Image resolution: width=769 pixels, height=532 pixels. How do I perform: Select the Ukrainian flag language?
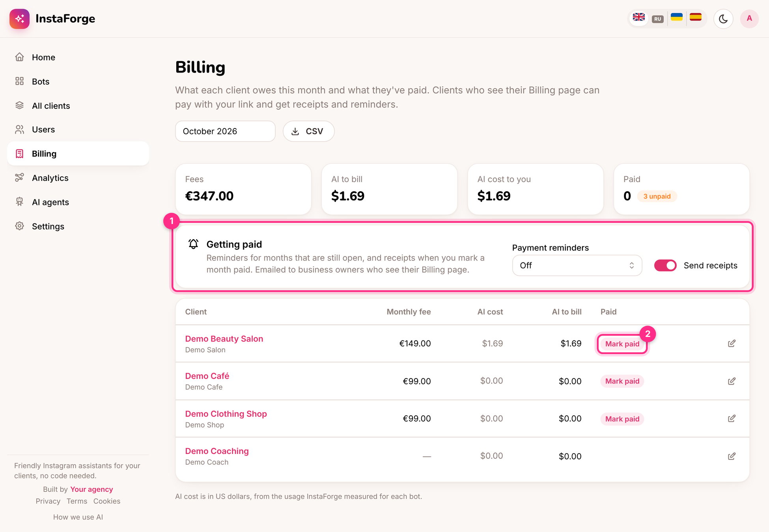point(676,18)
